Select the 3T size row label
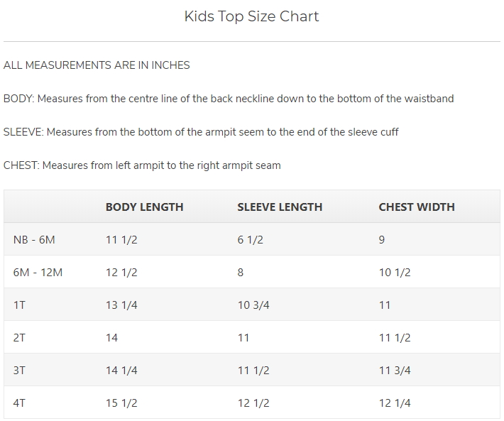The width and height of the screenshot is (504, 421). (x=20, y=371)
